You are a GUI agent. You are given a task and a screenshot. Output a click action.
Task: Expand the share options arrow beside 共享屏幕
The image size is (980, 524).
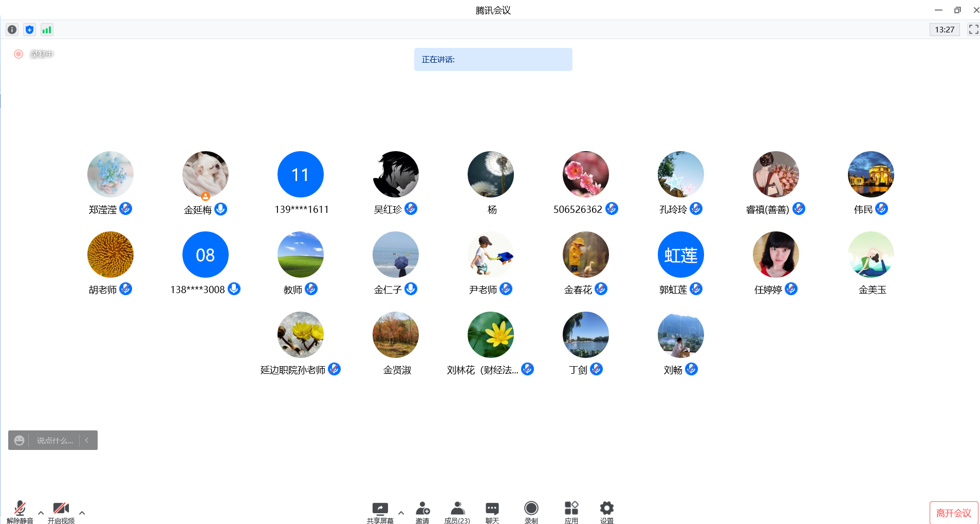(401, 513)
